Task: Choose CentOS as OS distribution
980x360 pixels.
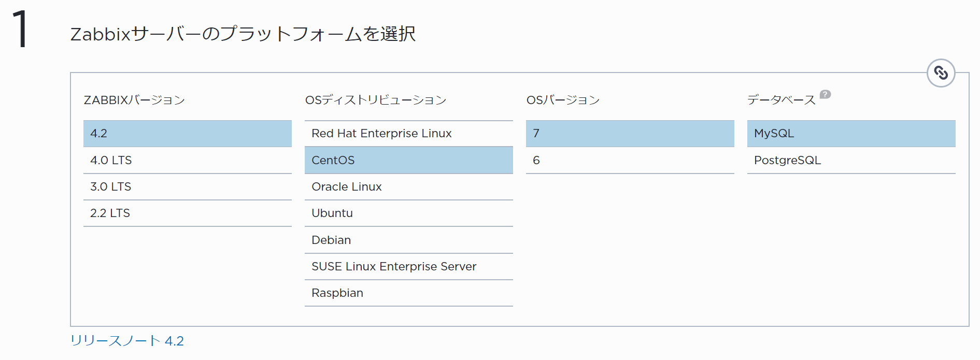Action: [x=408, y=161]
